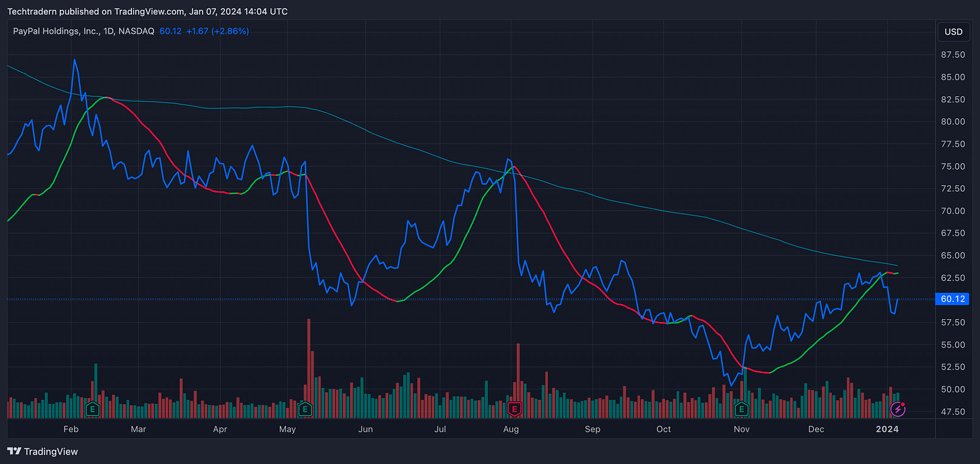980x464 pixels.
Task: Click the green earnings E marker for November
Action: [741, 409]
